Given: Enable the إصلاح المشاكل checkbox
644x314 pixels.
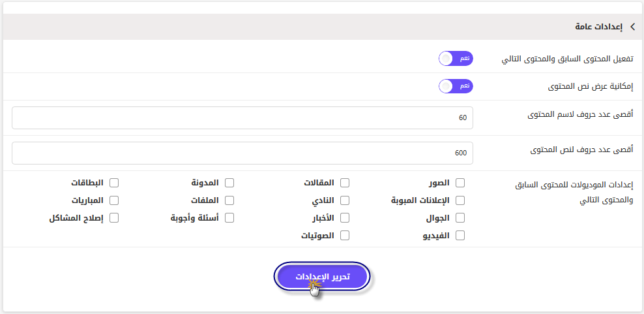Looking at the screenshot, I should coord(114,218).
